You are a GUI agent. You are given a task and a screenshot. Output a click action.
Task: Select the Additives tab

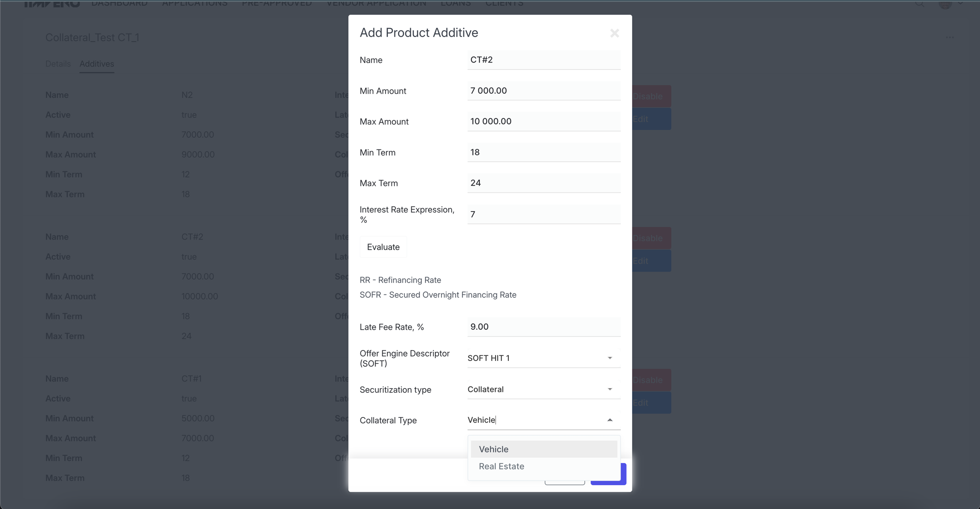(x=97, y=64)
